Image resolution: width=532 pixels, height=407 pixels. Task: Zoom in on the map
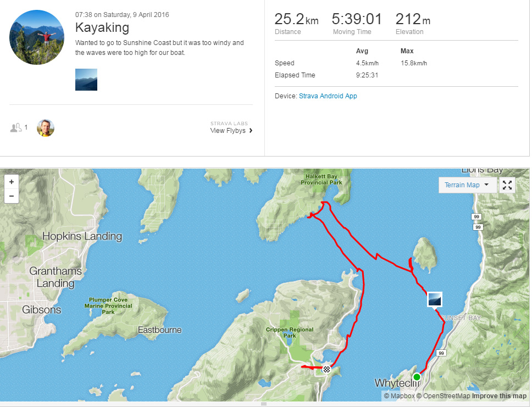coord(12,181)
